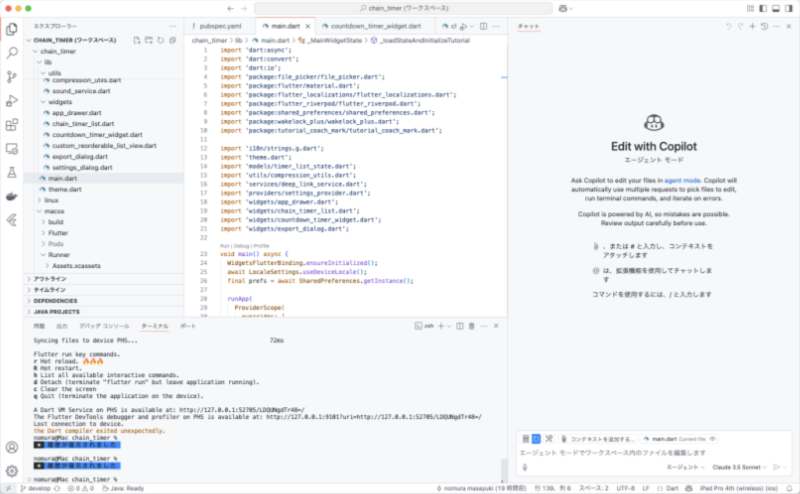Click Debug code lens above main()
Image resolution: width=800 pixels, height=494 pixels.
coord(241,246)
